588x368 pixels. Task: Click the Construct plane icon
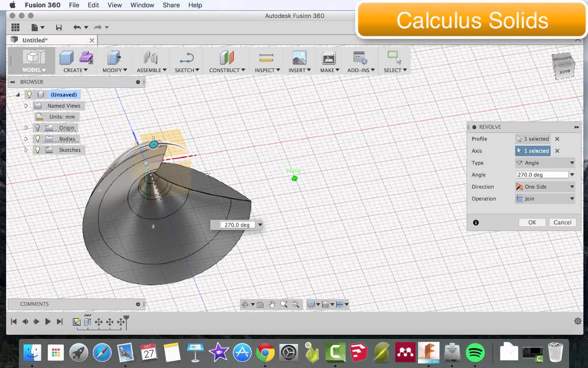(227, 58)
